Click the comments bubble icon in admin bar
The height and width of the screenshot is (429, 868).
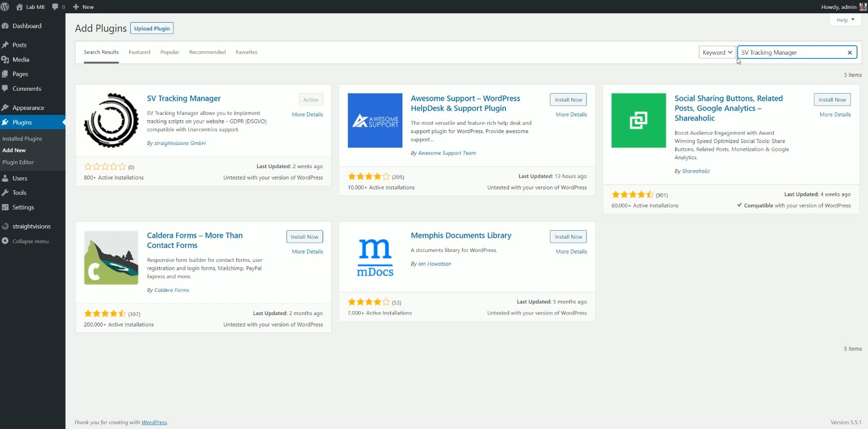tap(55, 7)
